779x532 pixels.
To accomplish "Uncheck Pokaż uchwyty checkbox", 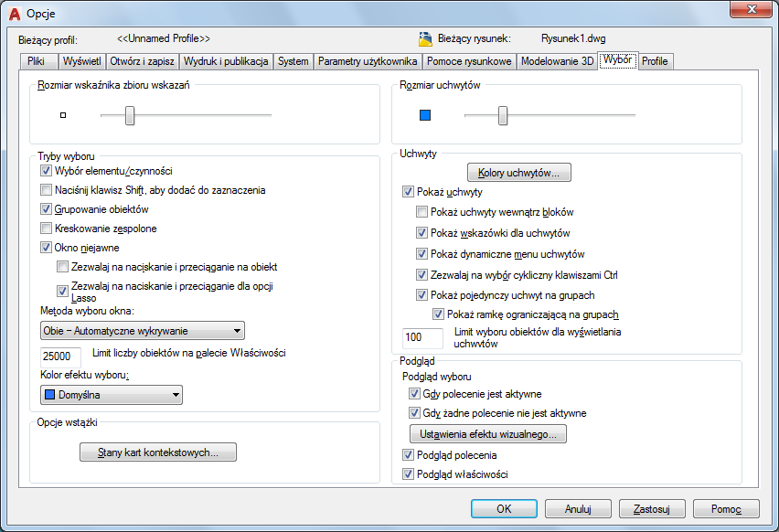I will pos(408,193).
